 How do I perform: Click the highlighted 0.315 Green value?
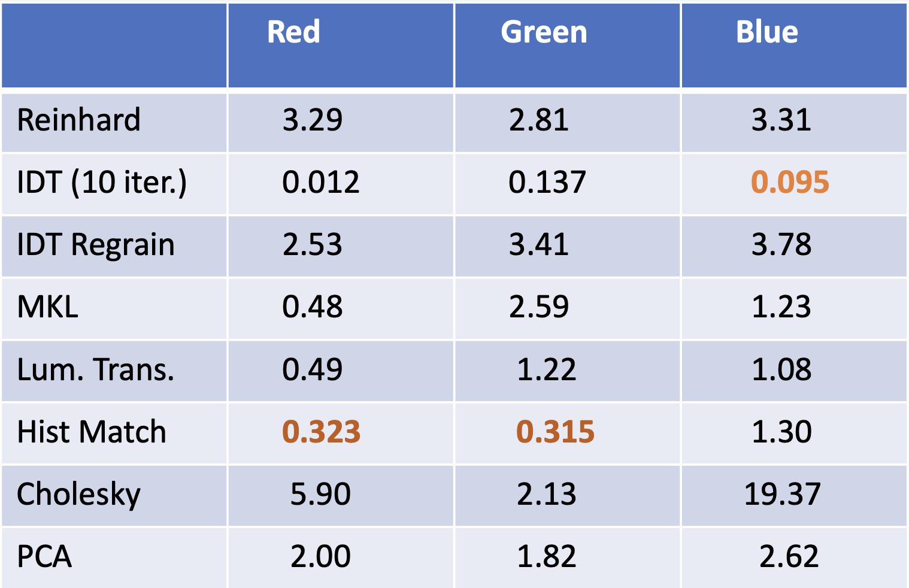[555, 432]
